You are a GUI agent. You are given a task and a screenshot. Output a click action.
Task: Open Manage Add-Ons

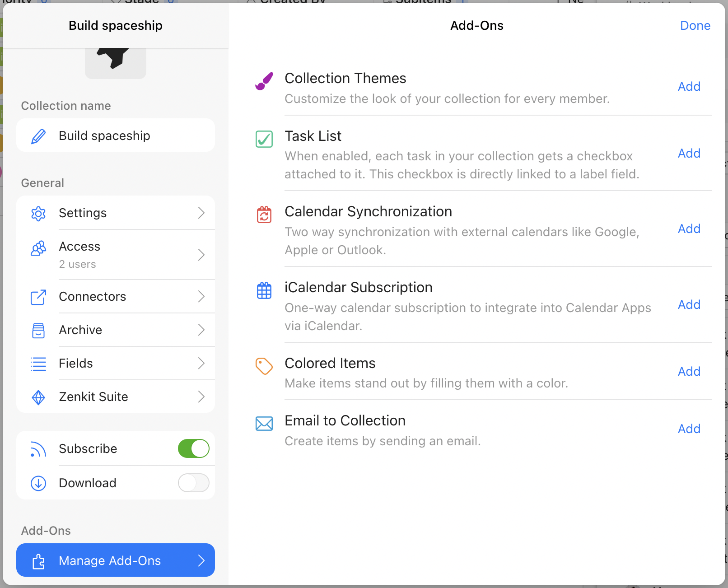pos(116,560)
